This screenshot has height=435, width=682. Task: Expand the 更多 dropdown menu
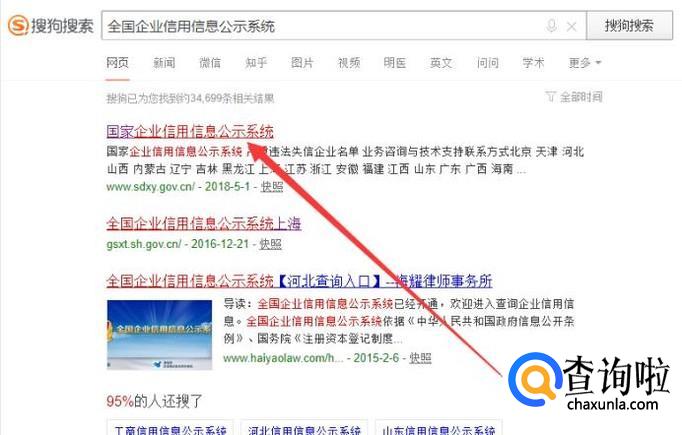click(x=584, y=63)
